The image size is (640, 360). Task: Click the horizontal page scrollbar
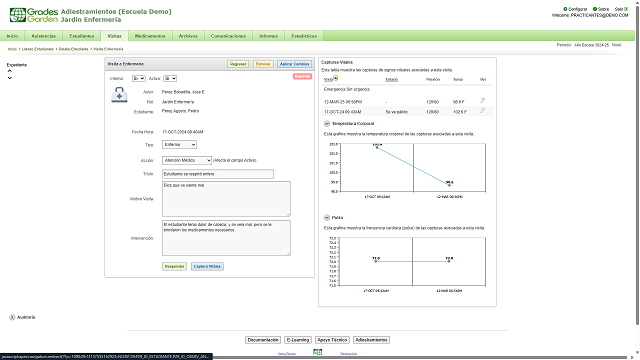click(x=420, y=357)
